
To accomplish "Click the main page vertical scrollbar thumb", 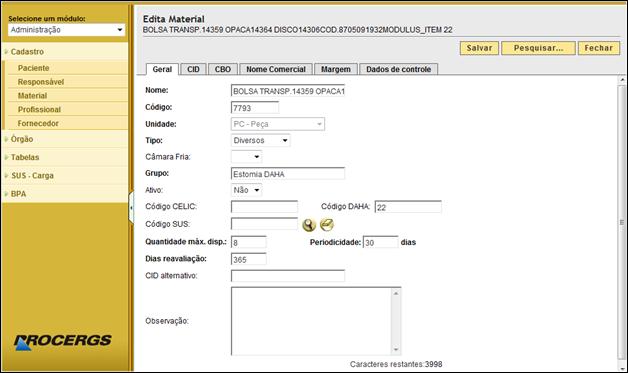I will pos(622,222).
